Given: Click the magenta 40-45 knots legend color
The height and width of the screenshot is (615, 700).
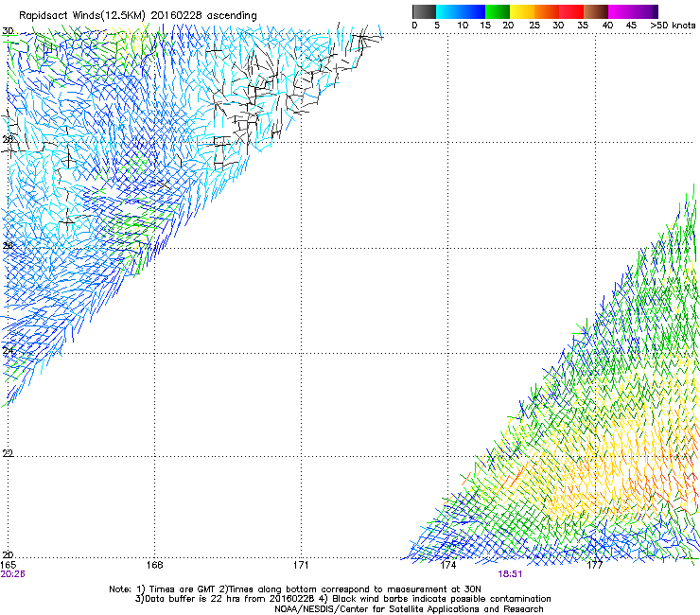Looking at the screenshot, I should pyautogui.click(x=621, y=11).
